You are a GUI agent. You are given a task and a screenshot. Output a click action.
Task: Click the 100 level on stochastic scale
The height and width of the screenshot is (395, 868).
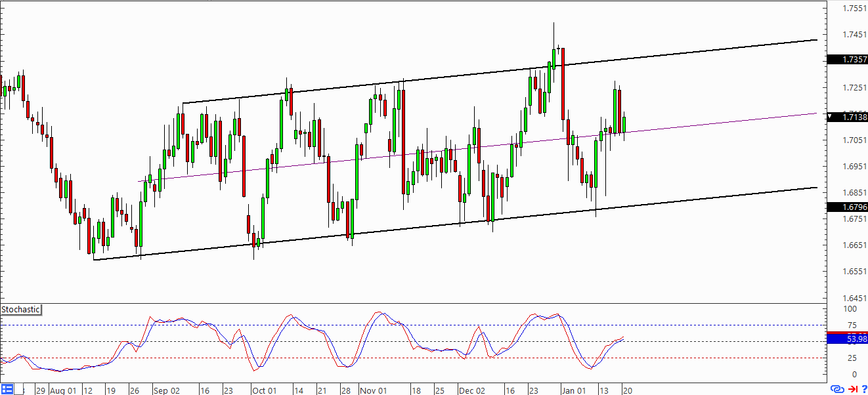click(x=851, y=309)
